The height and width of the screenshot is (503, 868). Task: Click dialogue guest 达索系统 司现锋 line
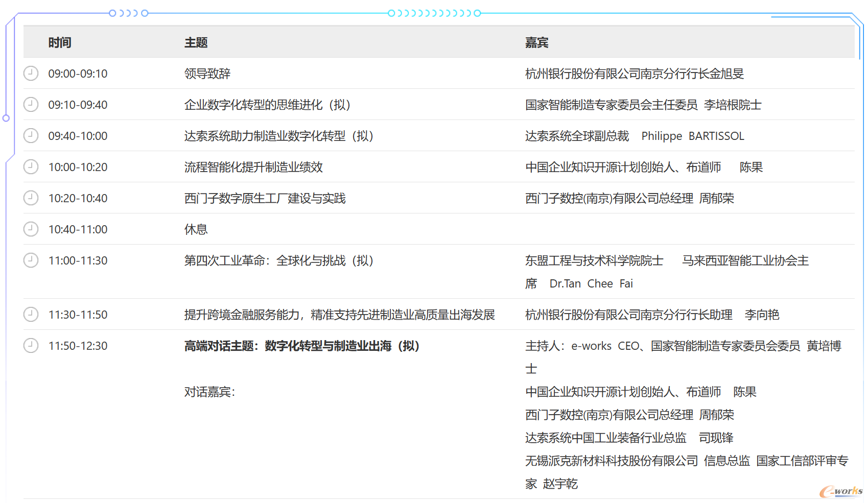(x=629, y=438)
